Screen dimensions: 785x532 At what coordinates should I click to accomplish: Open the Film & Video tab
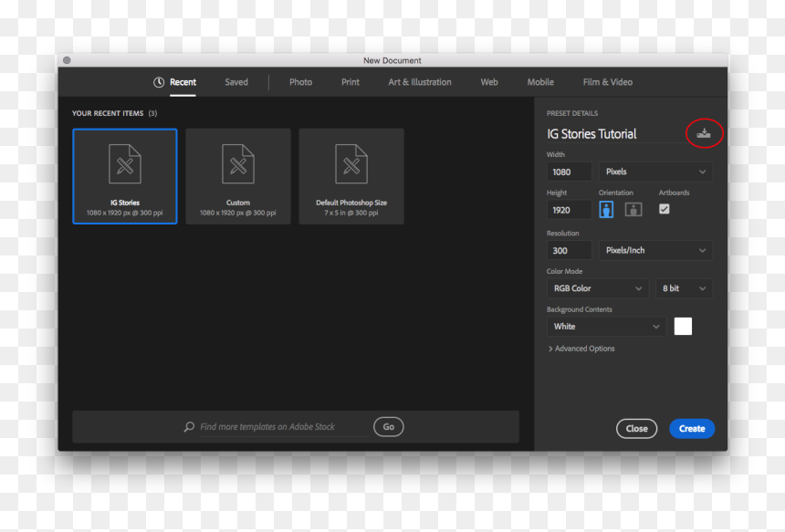tap(607, 82)
